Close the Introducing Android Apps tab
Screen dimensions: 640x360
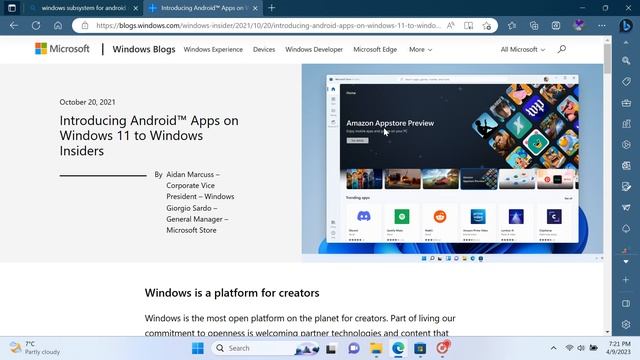(255, 8)
